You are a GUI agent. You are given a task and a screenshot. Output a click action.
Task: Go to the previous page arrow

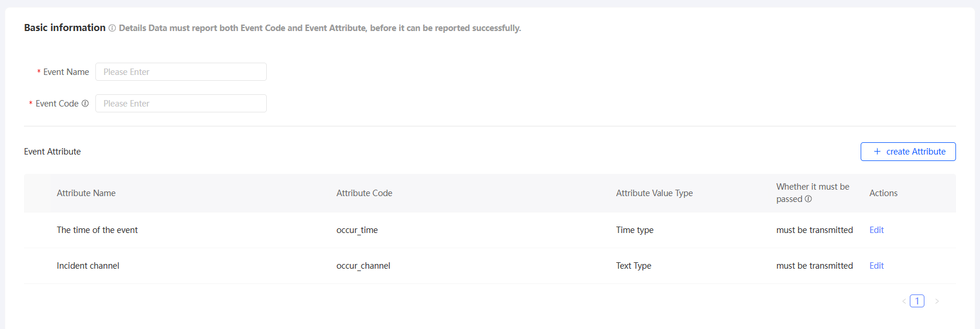904,301
